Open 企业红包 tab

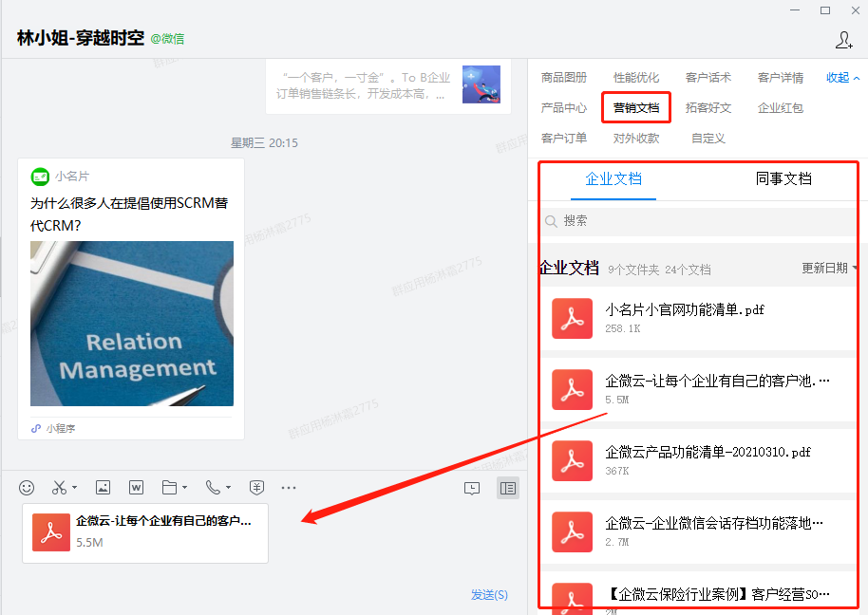click(x=781, y=108)
